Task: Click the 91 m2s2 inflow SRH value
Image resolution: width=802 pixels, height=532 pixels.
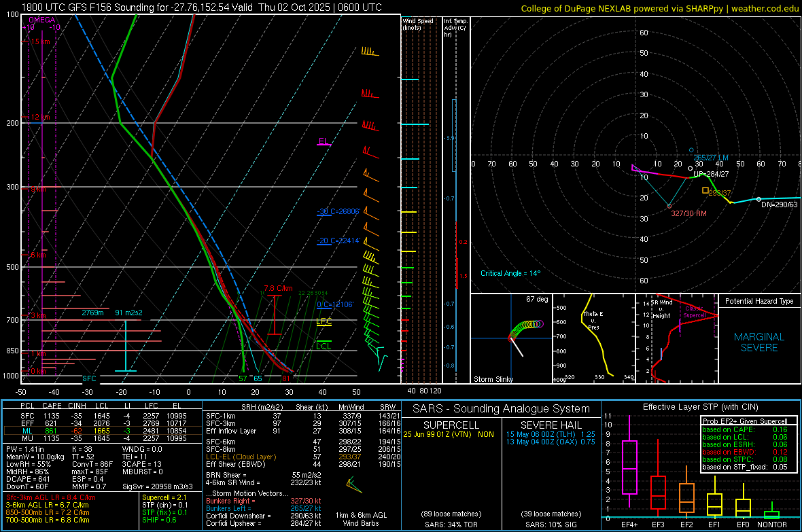Action: click(129, 313)
